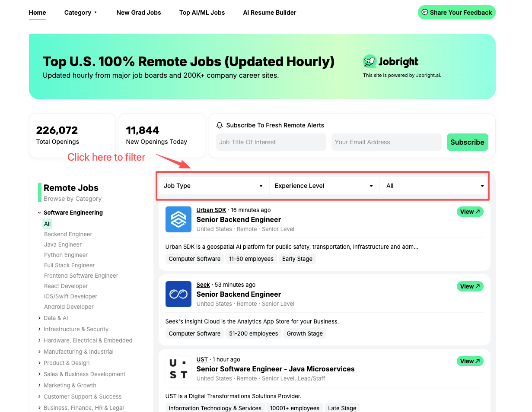The height and width of the screenshot is (412, 532).
Task: Click the Seek company logo icon
Action: pos(178,294)
